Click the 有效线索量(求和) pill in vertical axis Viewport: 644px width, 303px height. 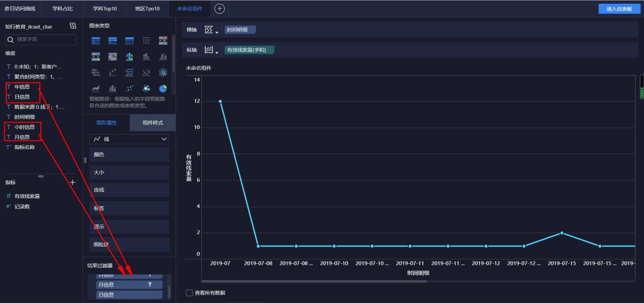point(248,50)
